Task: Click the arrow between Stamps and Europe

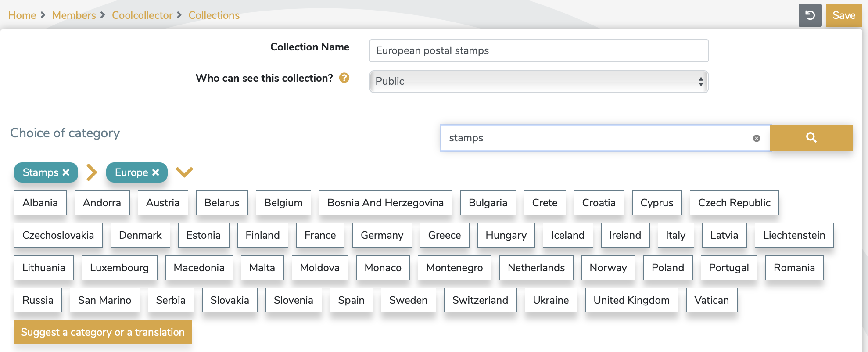Action: (x=92, y=172)
